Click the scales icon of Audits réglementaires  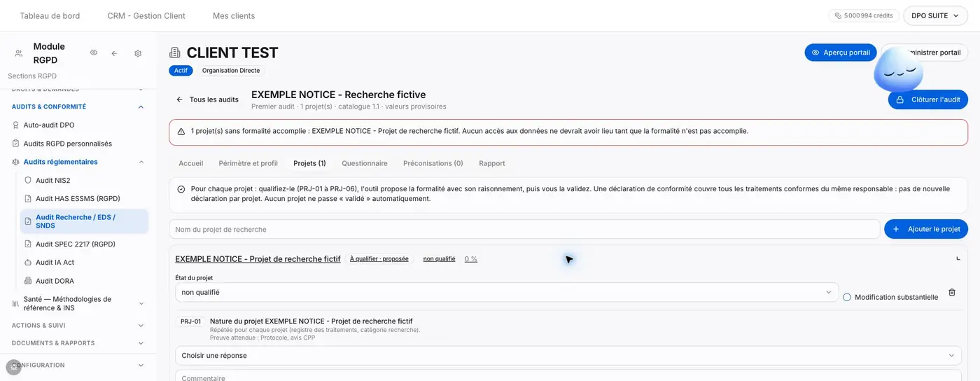coord(16,162)
